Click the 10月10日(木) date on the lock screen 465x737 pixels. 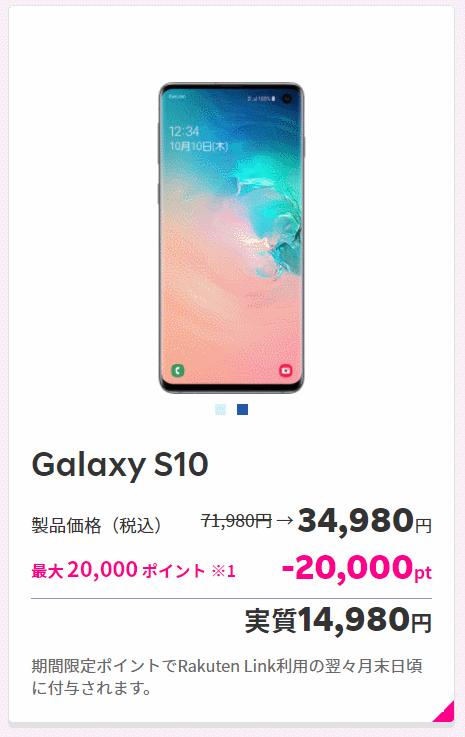199,146
